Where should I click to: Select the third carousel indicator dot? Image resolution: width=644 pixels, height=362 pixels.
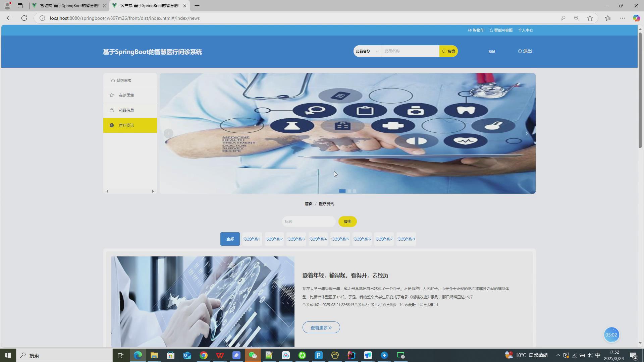(355, 191)
